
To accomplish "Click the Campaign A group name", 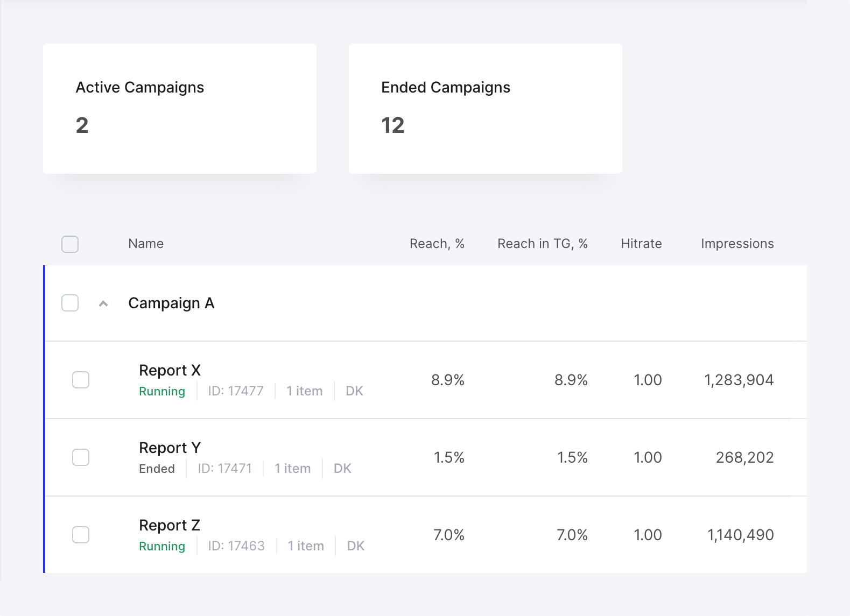I will [171, 303].
